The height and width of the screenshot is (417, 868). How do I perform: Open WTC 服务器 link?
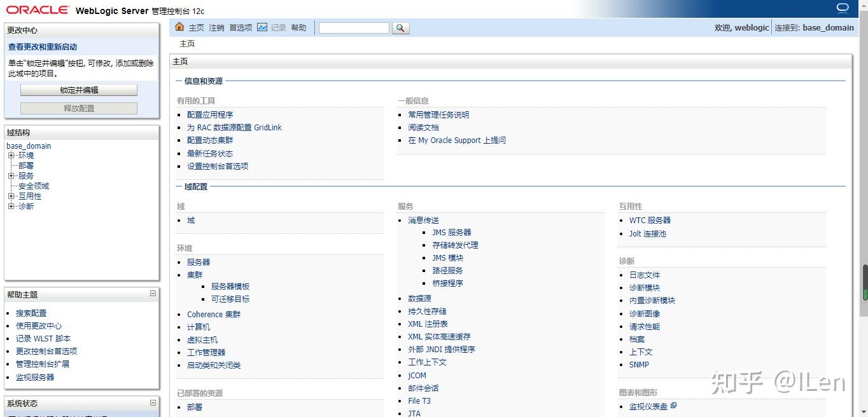pyautogui.click(x=650, y=220)
